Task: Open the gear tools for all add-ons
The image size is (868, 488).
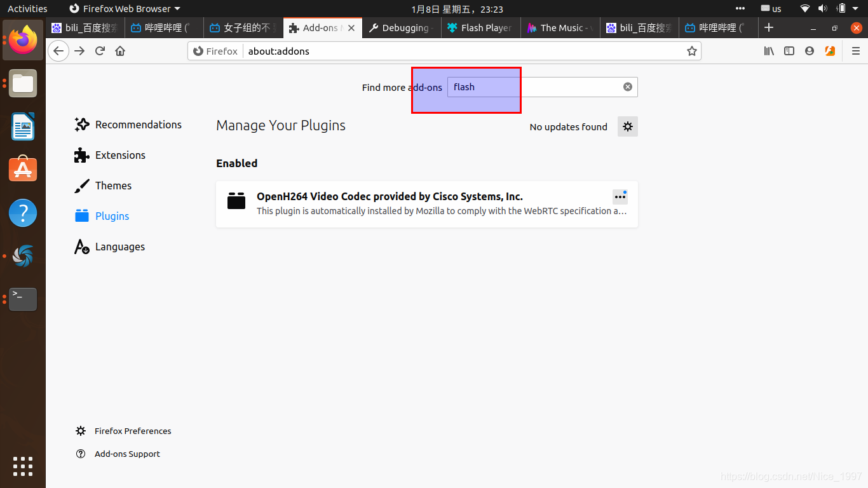Action: coord(628,126)
